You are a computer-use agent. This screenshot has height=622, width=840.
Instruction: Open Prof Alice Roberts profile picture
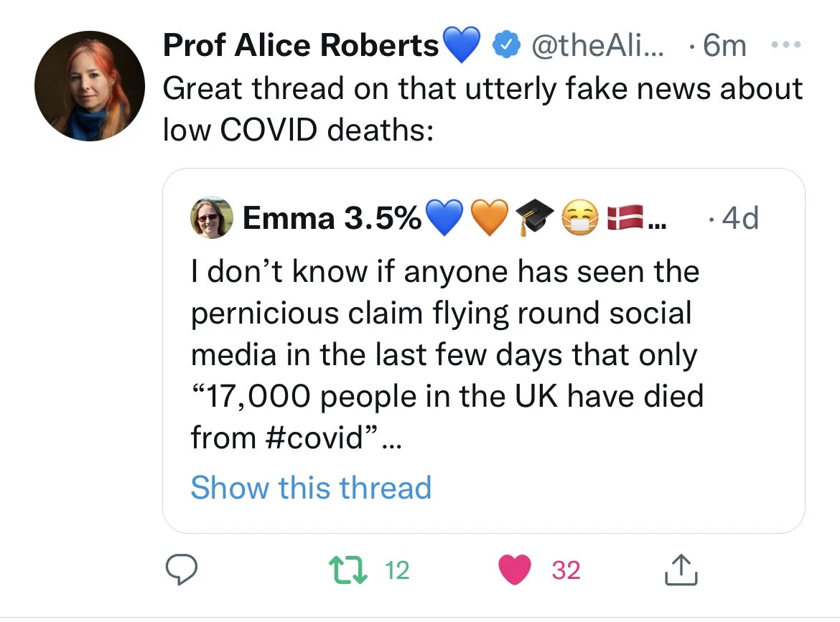(x=90, y=86)
